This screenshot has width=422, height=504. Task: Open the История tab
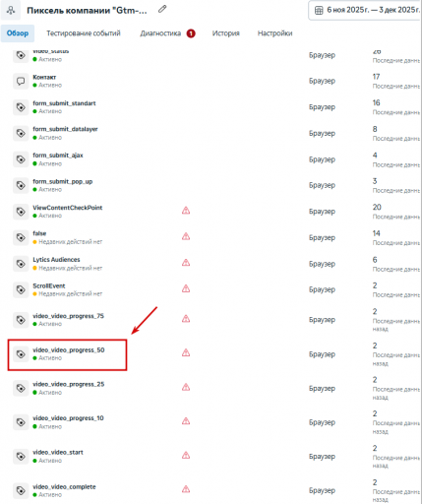(225, 33)
